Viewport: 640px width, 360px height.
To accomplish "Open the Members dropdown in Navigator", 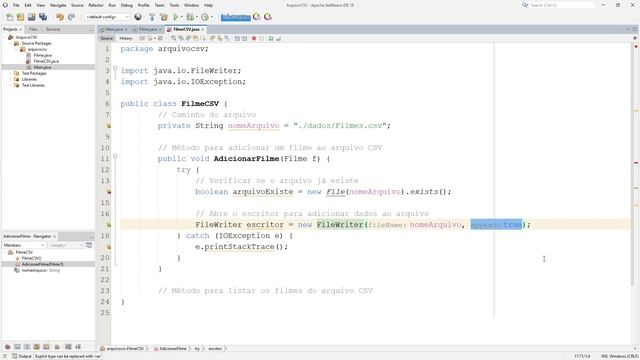I will coord(24,245).
